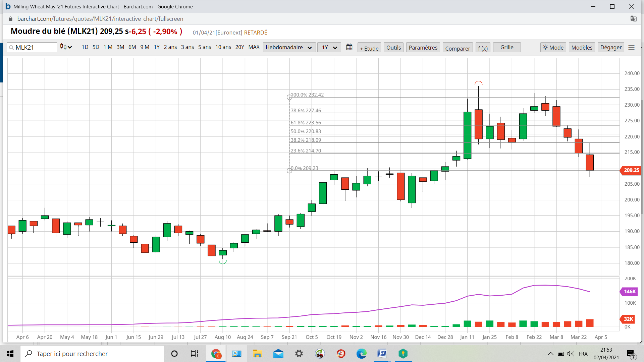644x362 pixels.
Task: Open the Outils tools menu
Action: tap(393, 48)
